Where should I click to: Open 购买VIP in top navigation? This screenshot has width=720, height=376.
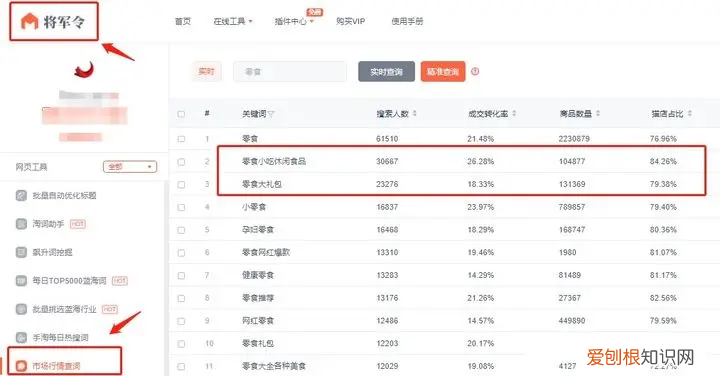(x=350, y=21)
